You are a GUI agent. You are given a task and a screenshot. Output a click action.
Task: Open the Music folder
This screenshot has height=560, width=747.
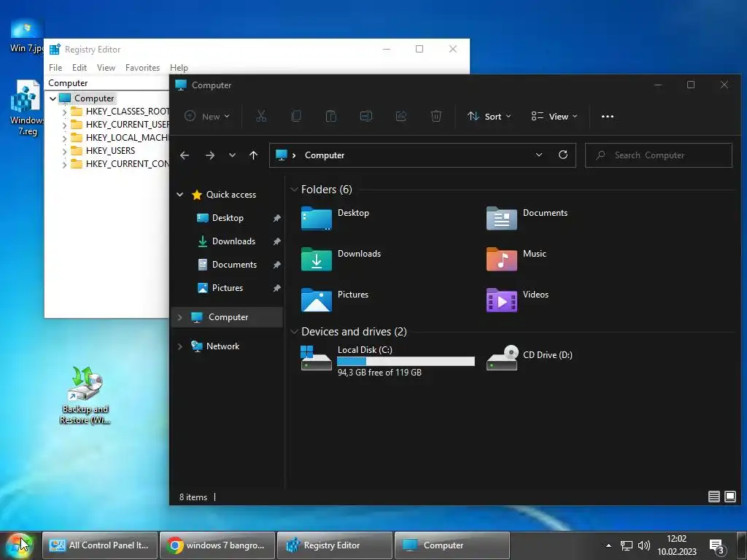(x=502, y=259)
